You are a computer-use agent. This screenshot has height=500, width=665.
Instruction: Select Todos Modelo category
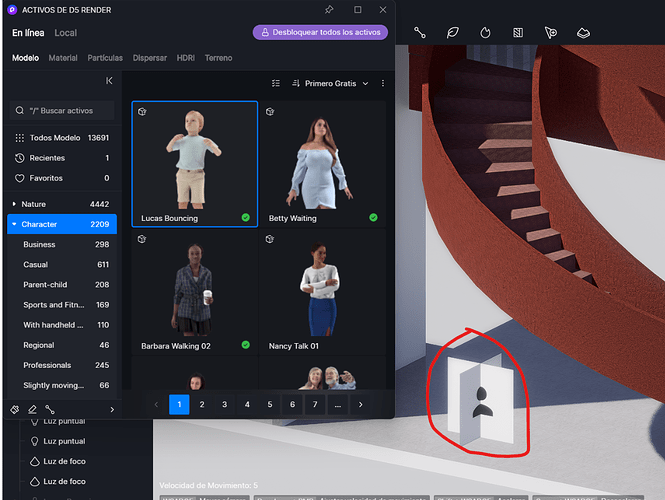coord(62,138)
